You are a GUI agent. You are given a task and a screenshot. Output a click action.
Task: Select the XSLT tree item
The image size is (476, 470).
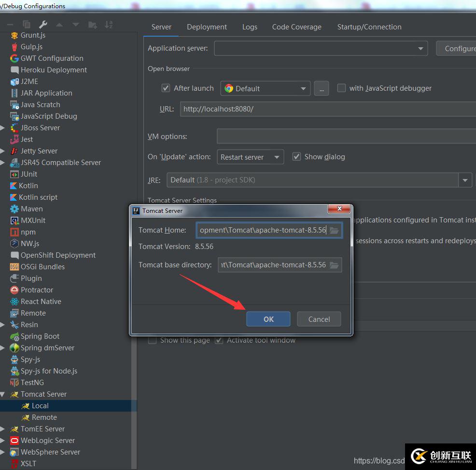[x=28, y=464]
